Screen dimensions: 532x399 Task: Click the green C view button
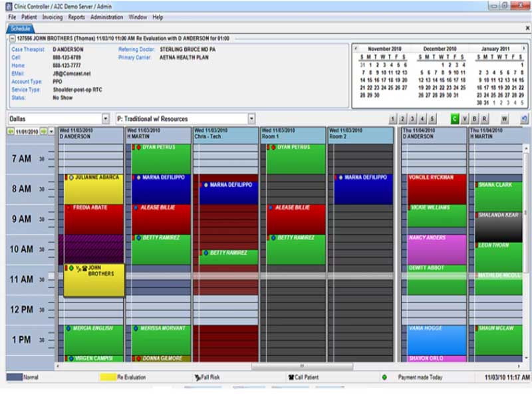tap(456, 119)
